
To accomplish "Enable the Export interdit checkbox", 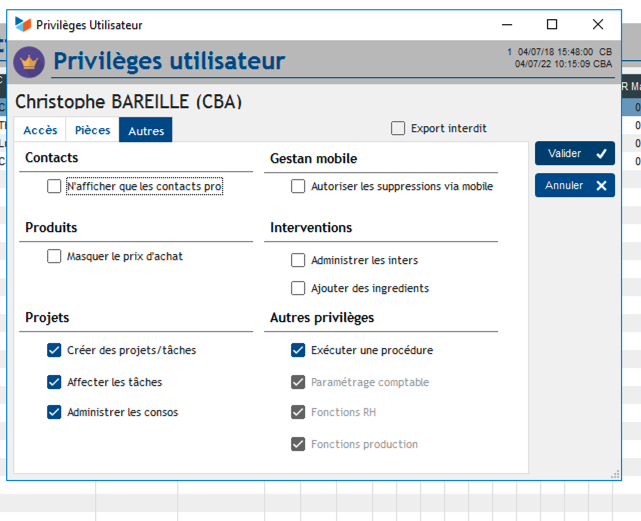I will point(398,128).
